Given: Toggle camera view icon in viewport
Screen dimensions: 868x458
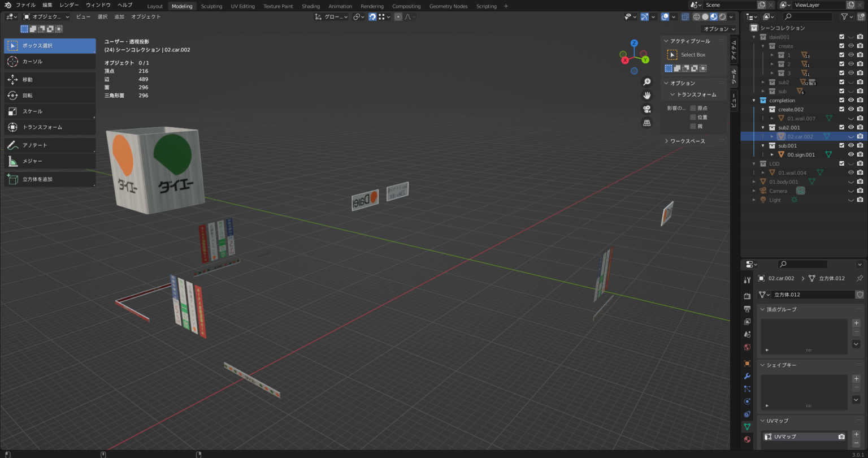Looking at the screenshot, I should click(x=647, y=109).
